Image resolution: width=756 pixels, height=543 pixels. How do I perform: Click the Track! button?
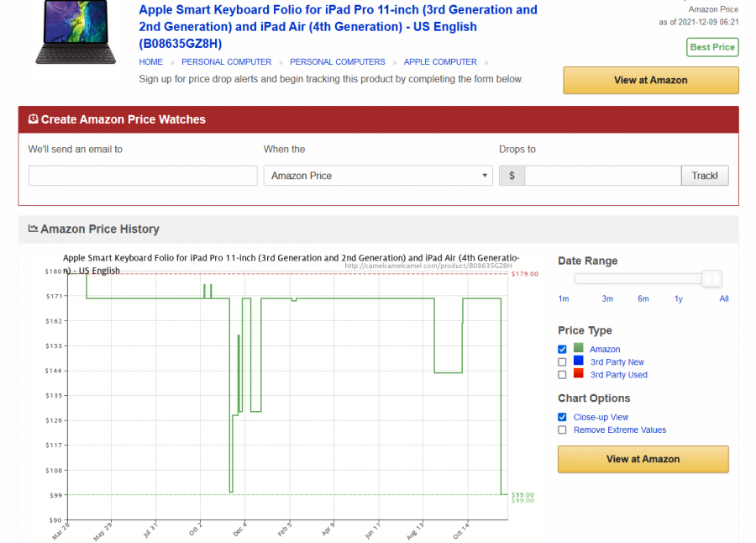(x=705, y=176)
